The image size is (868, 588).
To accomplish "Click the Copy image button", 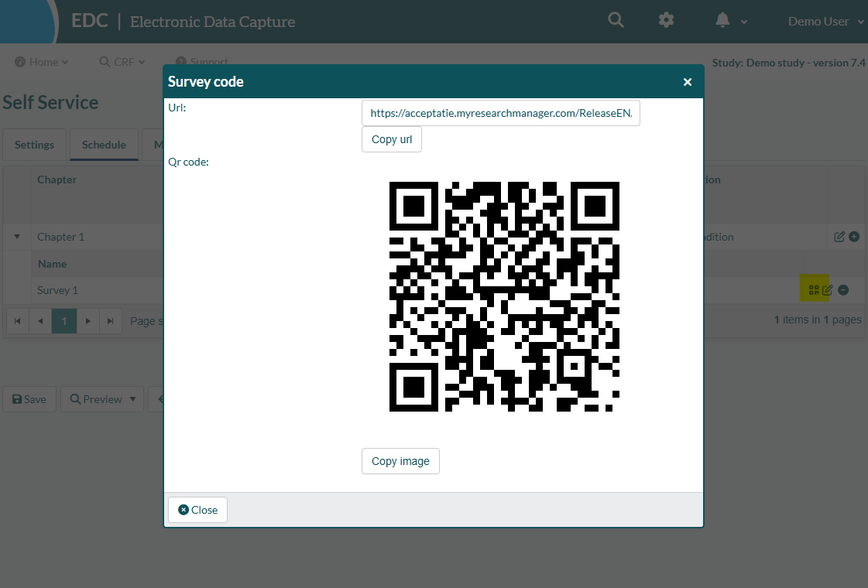I will (401, 461).
